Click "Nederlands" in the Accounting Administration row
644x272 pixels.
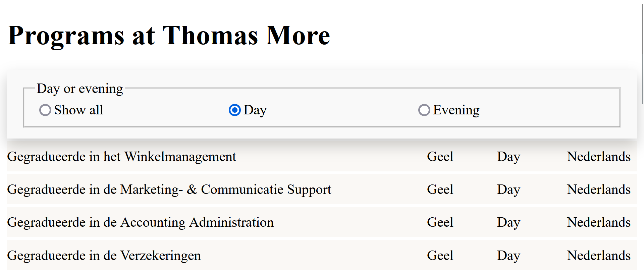point(598,222)
